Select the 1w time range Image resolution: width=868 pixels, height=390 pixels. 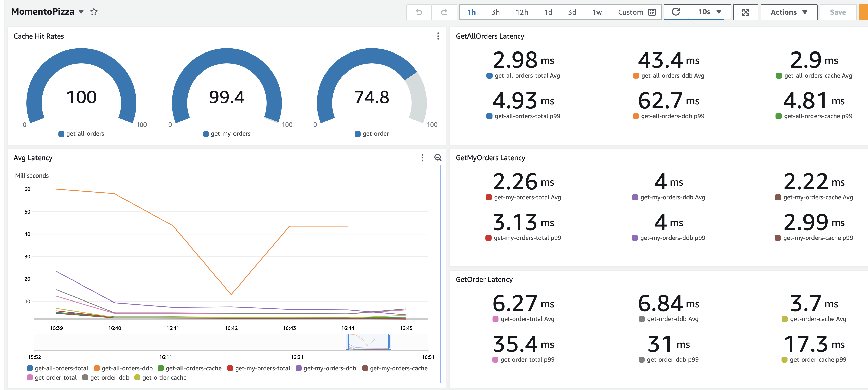(597, 12)
